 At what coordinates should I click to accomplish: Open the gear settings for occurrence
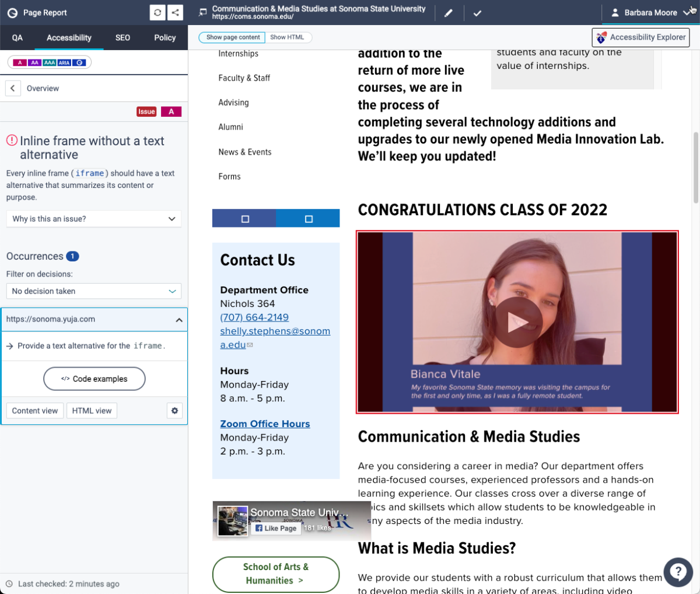[x=174, y=411]
